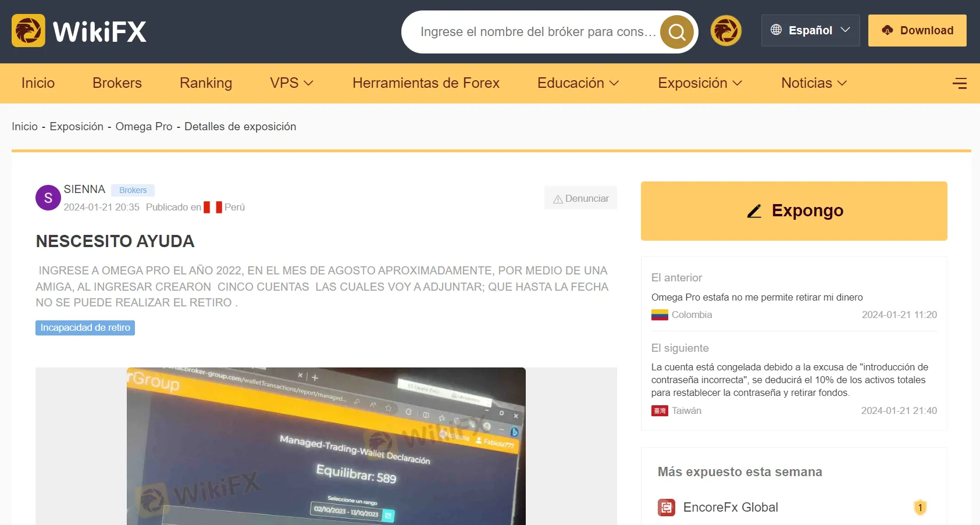980x525 pixels.
Task: Click the Brokers tag beside SIENNA
Action: tap(133, 190)
